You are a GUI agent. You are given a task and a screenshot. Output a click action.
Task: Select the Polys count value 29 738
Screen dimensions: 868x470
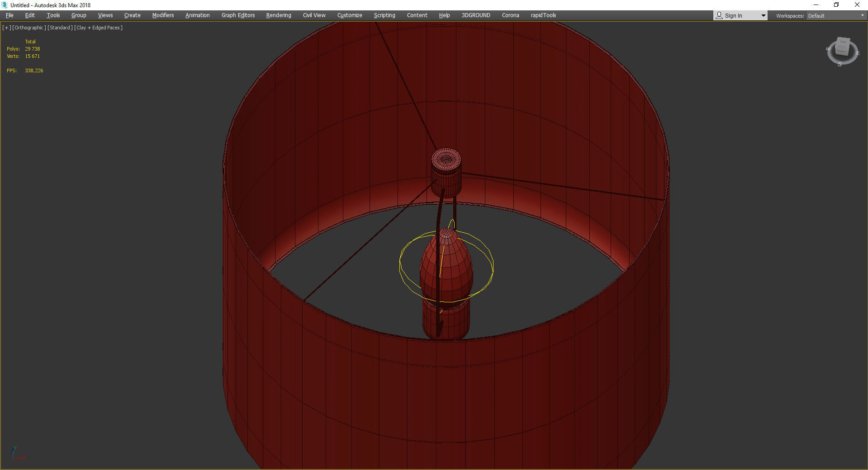(33, 49)
